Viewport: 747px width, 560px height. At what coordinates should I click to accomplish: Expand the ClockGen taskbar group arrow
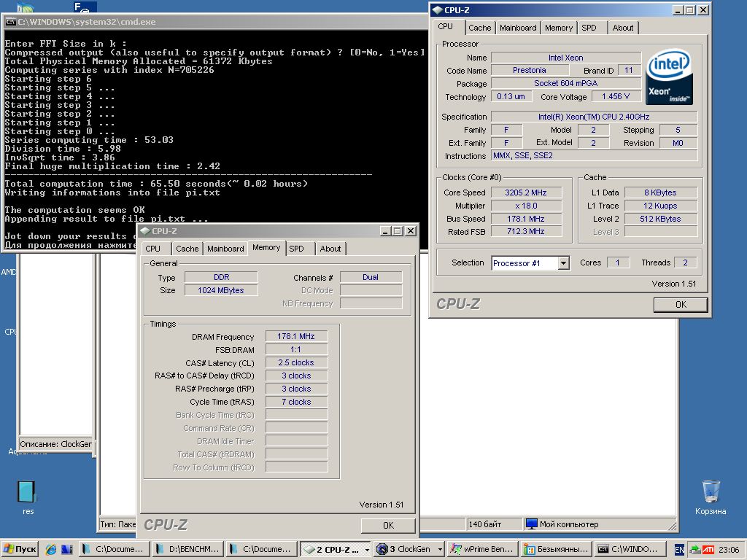(440, 550)
